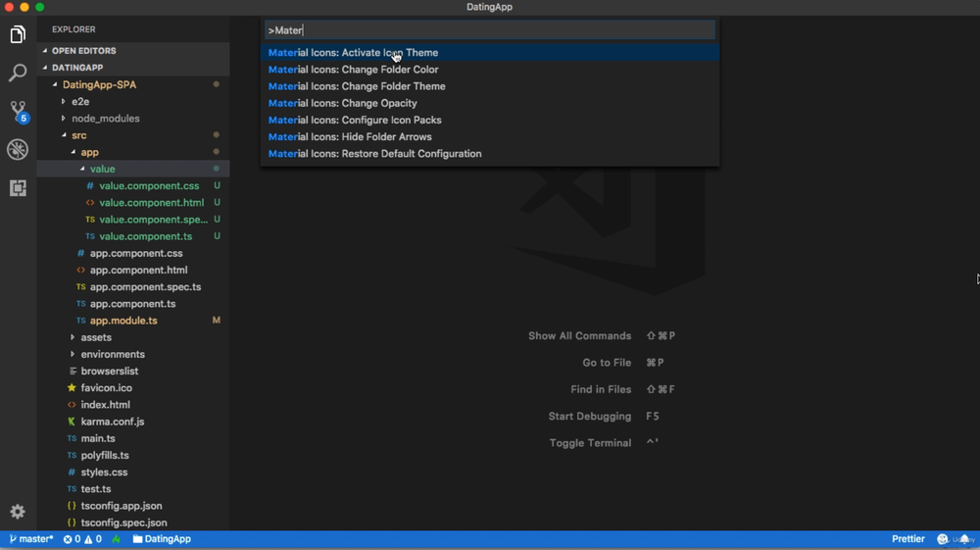The image size is (980, 550).
Task: Open the Explorer view in activity bar
Action: 18,34
